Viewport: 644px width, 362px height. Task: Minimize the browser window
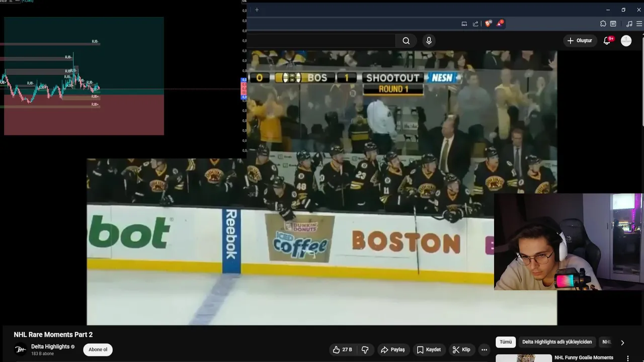point(608,10)
